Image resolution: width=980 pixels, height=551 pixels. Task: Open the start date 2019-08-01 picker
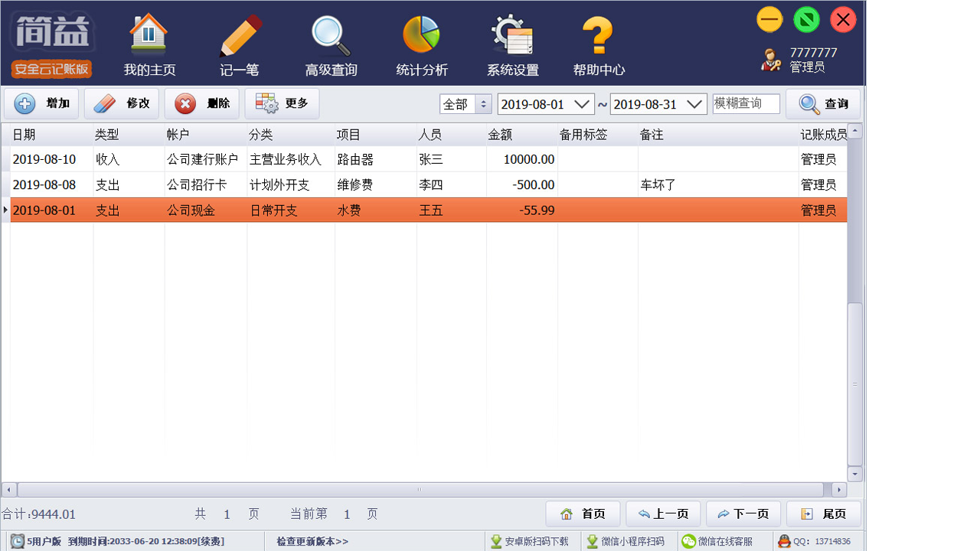point(545,103)
